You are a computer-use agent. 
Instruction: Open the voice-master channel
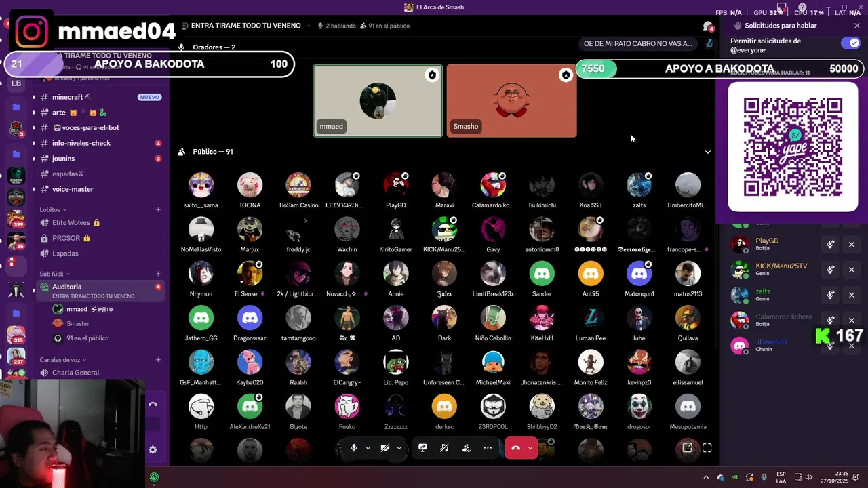pos(100,189)
